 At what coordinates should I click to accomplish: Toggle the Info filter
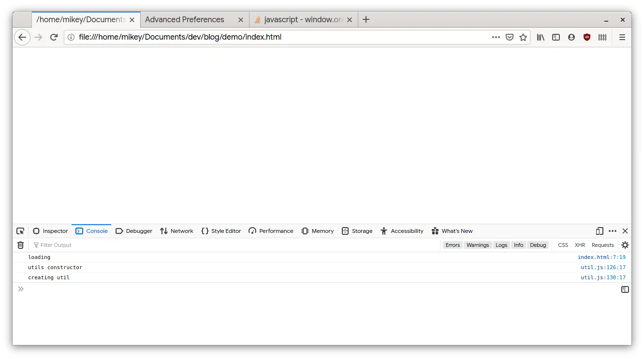coord(518,245)
